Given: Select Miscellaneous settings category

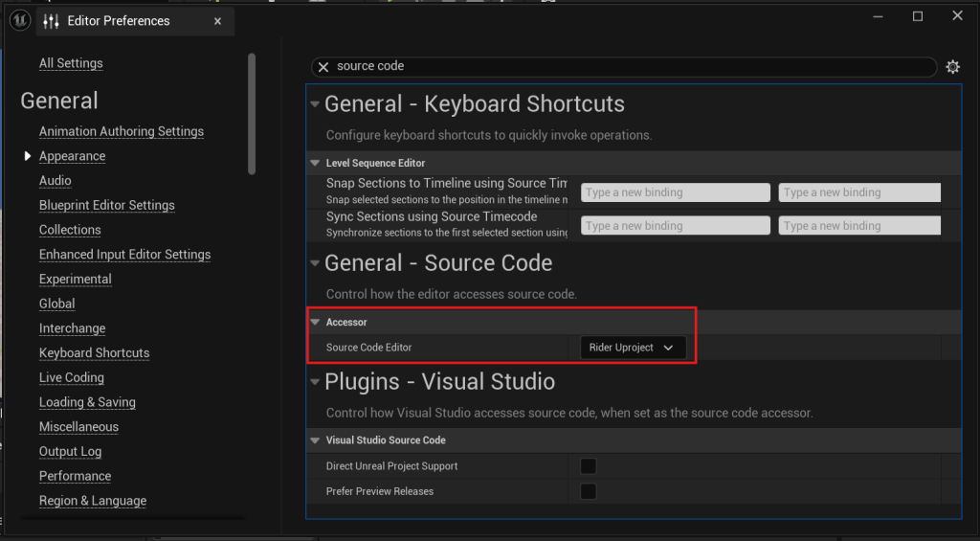Looking at the screenshot, I should click(78, 427).
